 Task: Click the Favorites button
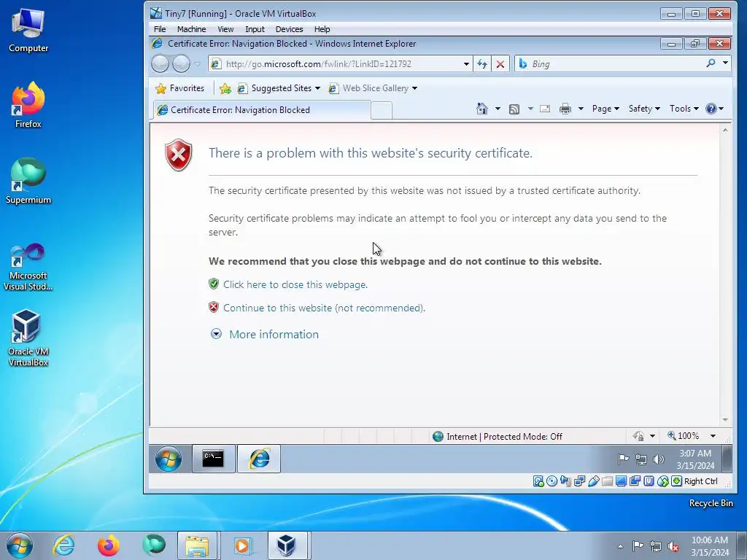coord(180,88)
